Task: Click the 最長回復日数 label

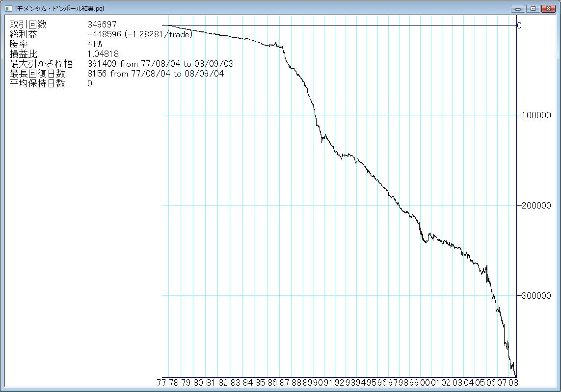Action: click(37, 74)
